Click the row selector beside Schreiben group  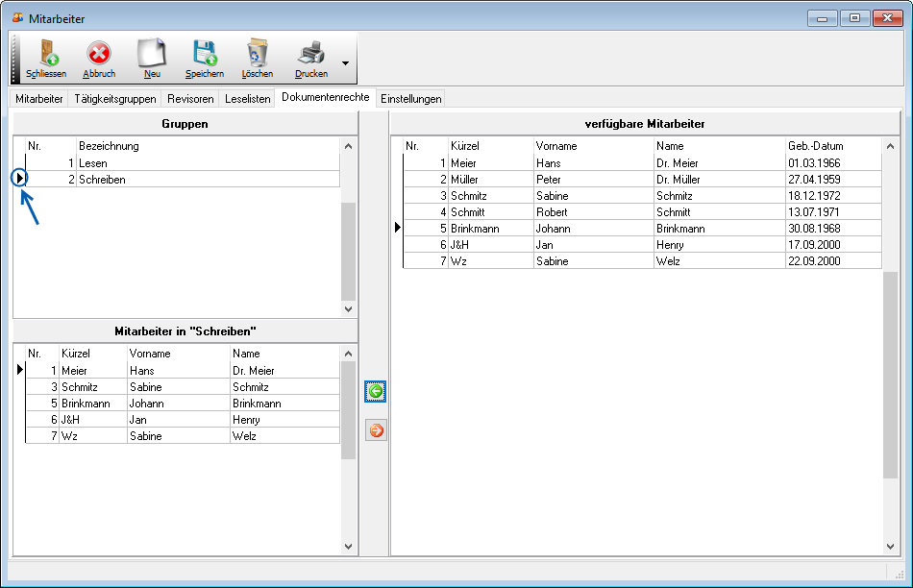point(19,179)
